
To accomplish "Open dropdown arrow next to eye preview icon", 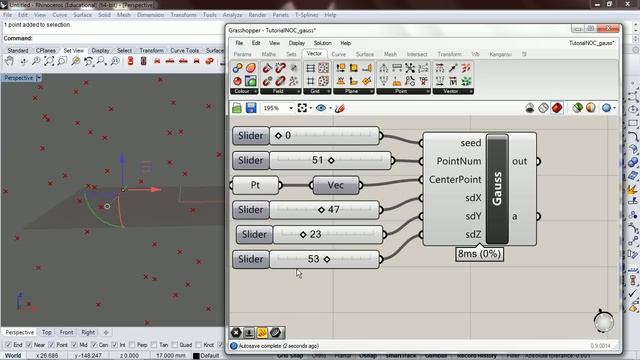I will click(330, 108).
